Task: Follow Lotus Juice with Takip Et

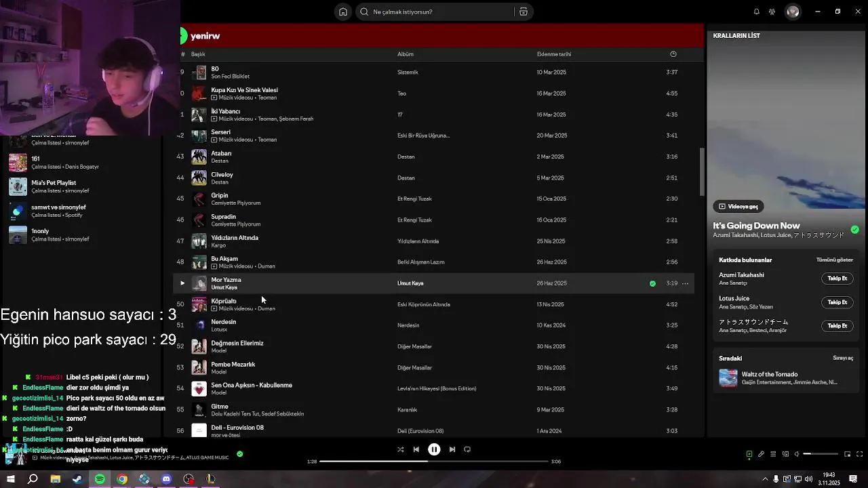Action: [x=837, y=302]
